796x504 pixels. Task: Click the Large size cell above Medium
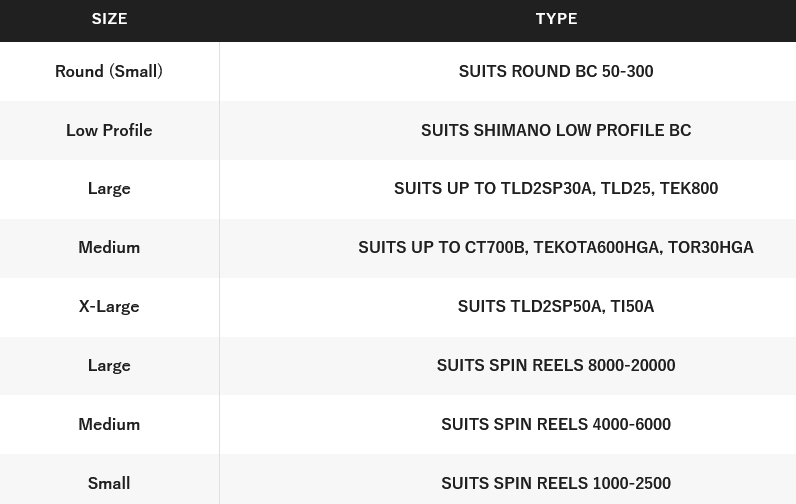(x=109, y=189)
